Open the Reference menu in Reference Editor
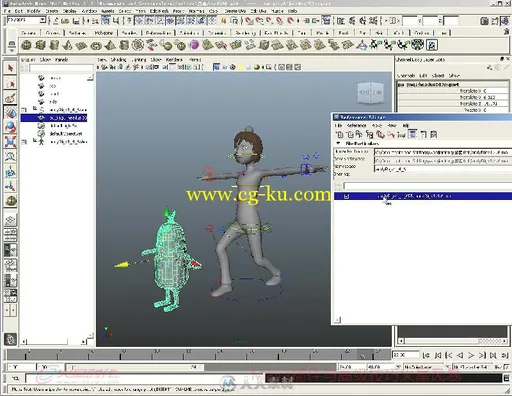 click(357, 125)
